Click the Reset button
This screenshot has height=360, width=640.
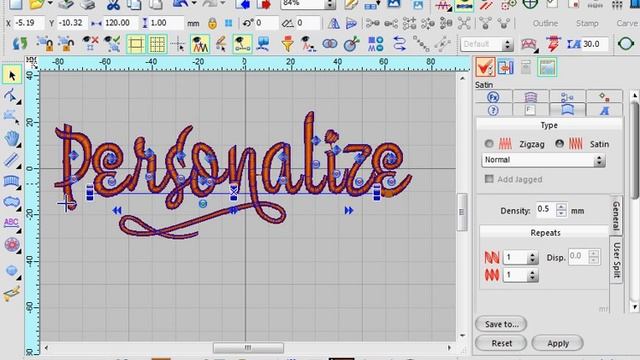coord(501,343)
